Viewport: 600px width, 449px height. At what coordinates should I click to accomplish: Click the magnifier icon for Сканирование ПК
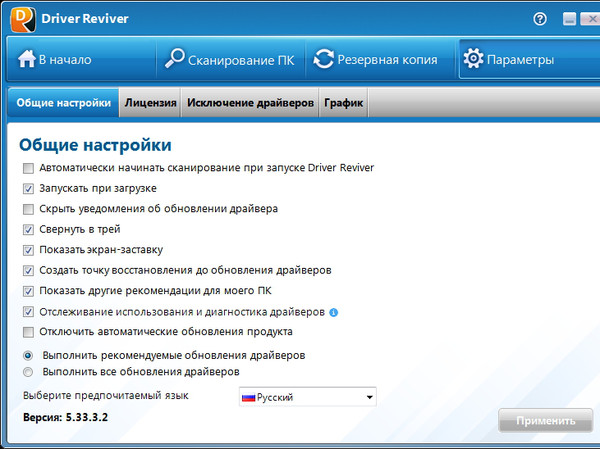pyautogui.click(x=174, y=59)
